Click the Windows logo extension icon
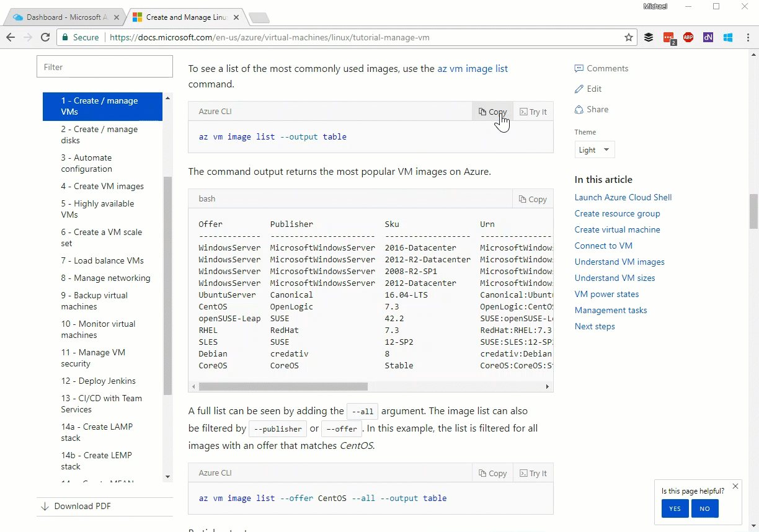This screenshot has height=532, width=759. 728,37
